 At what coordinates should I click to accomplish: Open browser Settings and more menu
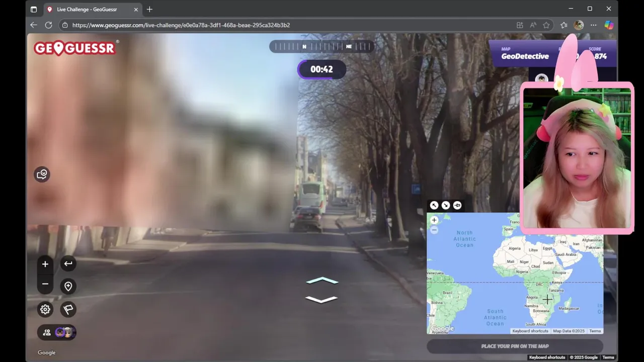(594, 25)
